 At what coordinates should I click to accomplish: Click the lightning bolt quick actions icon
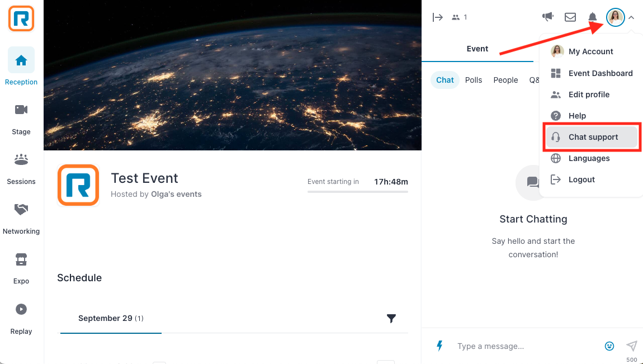tap(439, 346)
